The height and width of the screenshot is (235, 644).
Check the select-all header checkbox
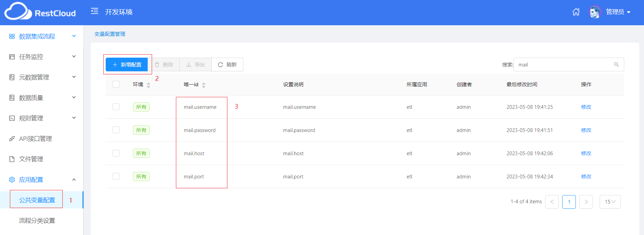[x=116, y=84]
